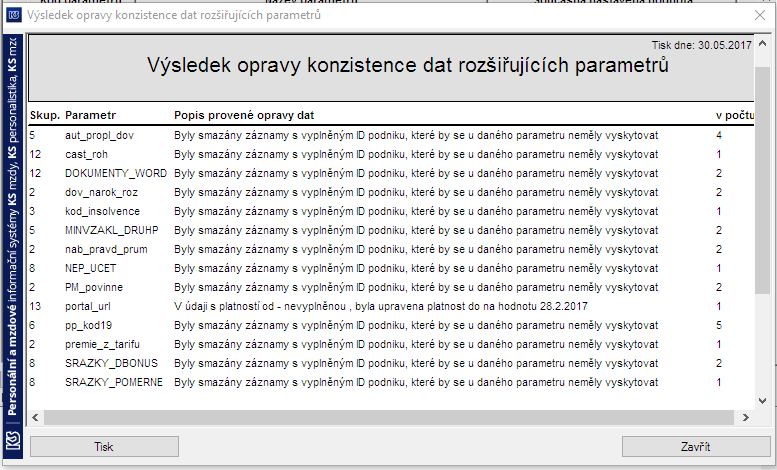Screen dimensions: 777x470
Task: Click the Parametr column header
Action: click(x=90, y=115)
